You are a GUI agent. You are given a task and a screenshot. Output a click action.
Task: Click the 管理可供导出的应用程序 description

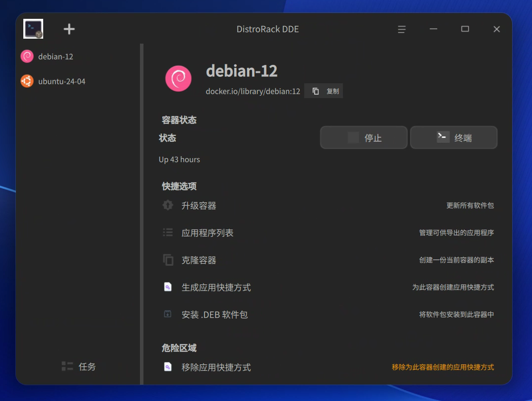point(457,232)
